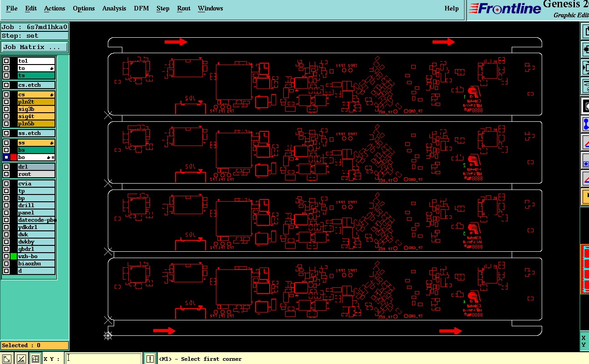Click the Job Matrix ... button
Viewport: 589px width, 364px height.
(35, 47)
